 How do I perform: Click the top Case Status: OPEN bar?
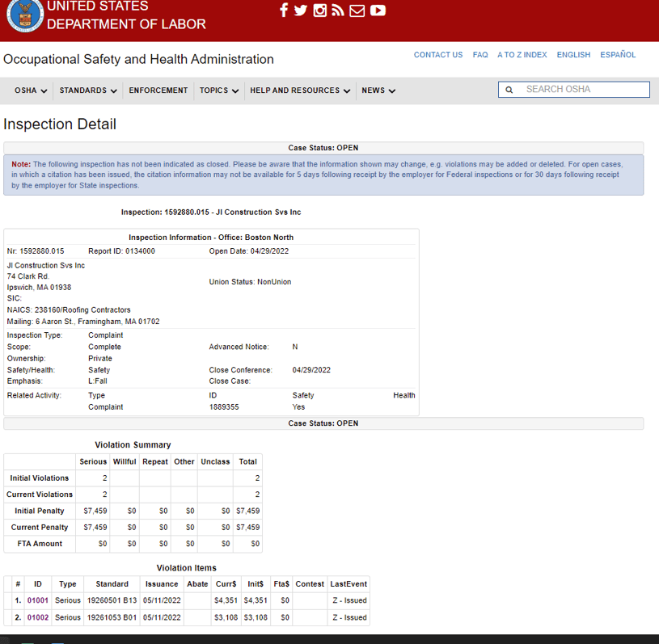click(x=323, y=148)
